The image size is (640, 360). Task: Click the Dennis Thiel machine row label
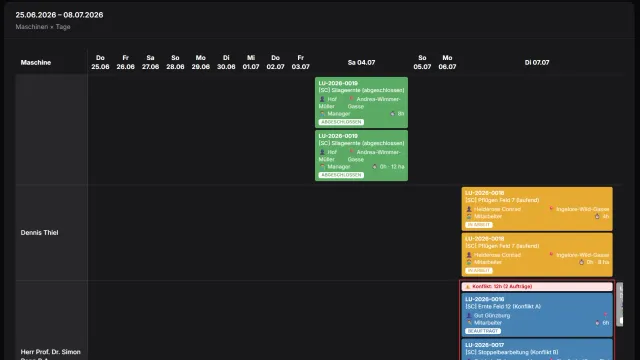pyautogui.click(x=40, y=233)
